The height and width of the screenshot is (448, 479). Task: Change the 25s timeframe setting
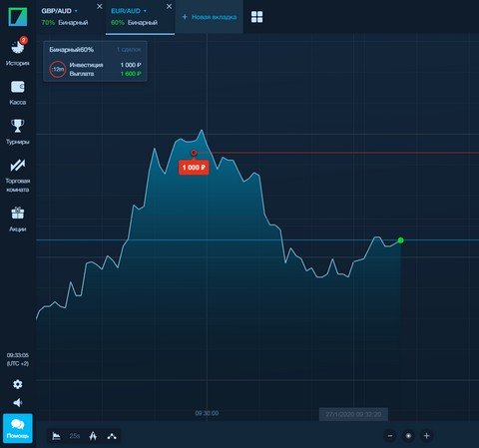tap(75, 436)
